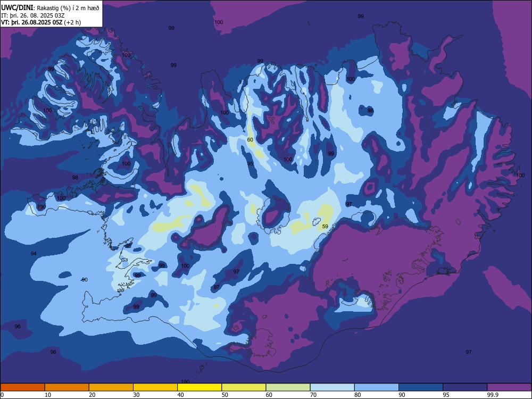Screen dimensions: 532x399
Task: Select the '94' humidity value over the sea
Action: click(34, 253)
